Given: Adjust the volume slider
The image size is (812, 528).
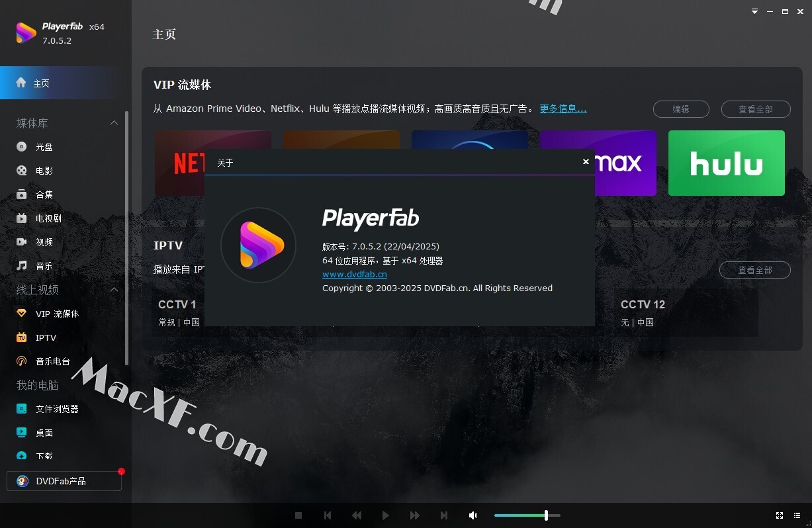Looking at the screenshot, I should click(527, 515).
